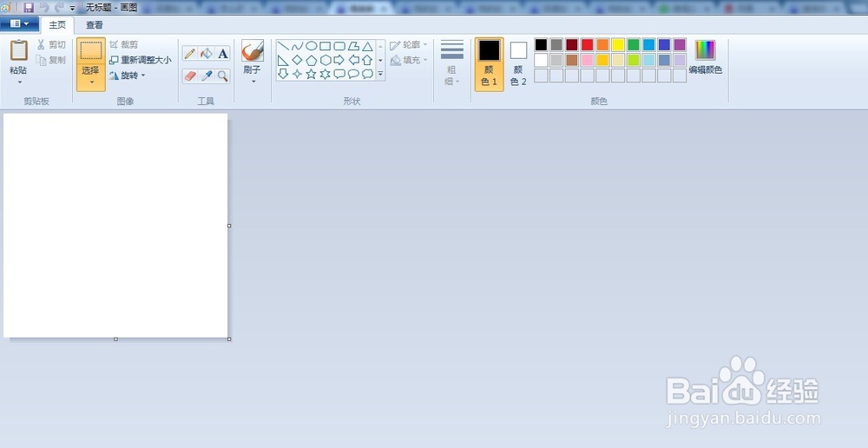Click the Paste (粘贴) clipboard icon
The image size is (868, 448).
coord(19,50)
